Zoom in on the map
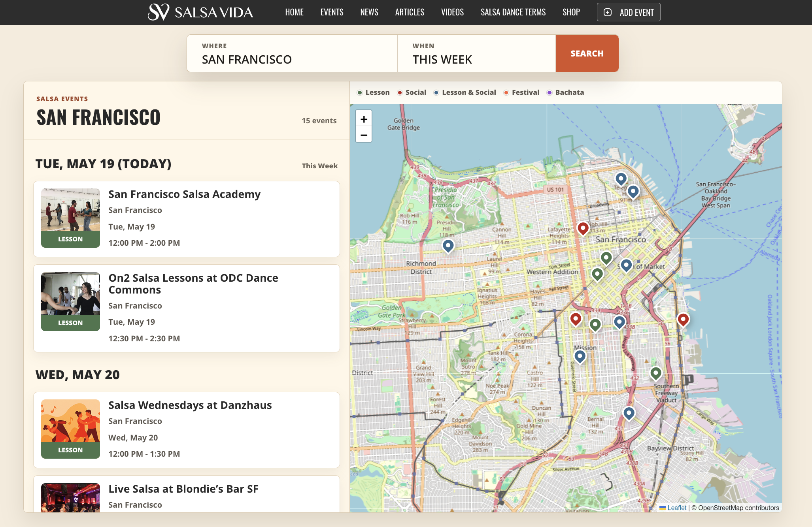Viewport: 812px width, 527px height. pyautogui.click(x=364, y=119)
